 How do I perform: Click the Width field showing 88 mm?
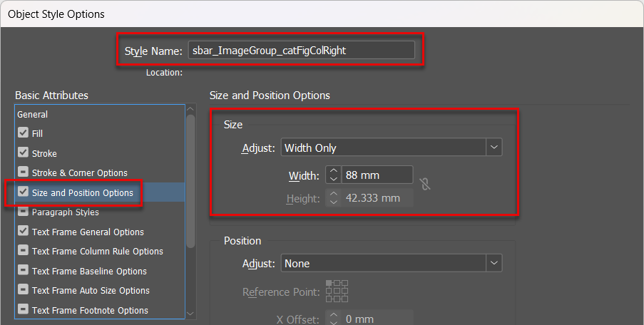[377, 175]
